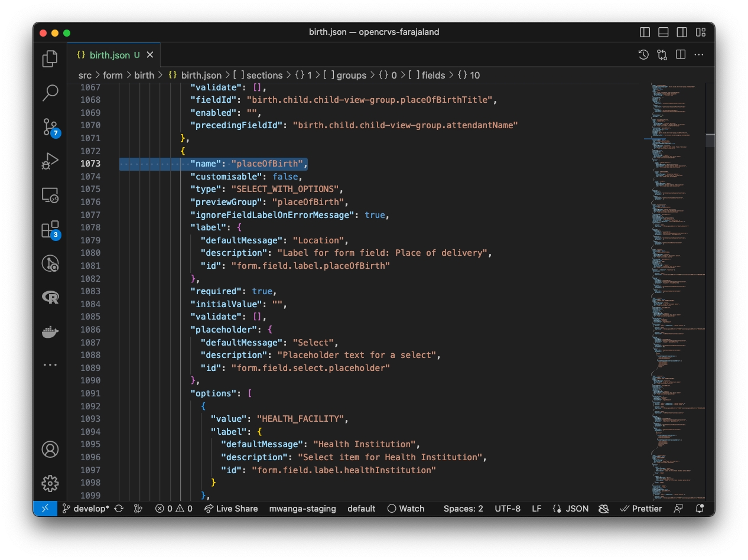
Task: Open notifications with the bell icon
Action: pos(700,509)
